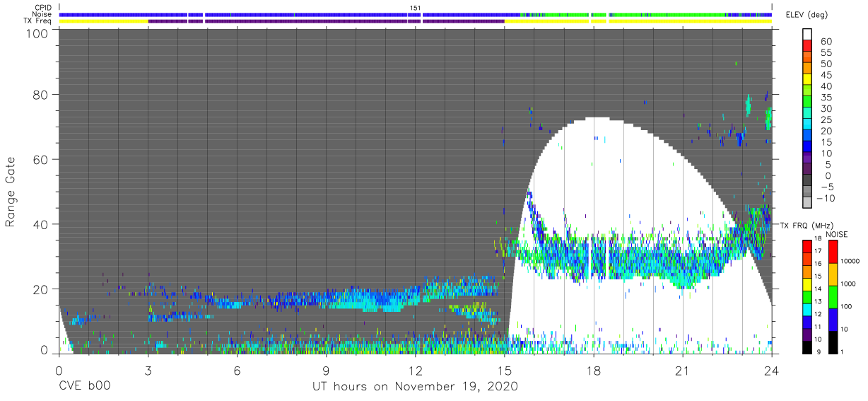The image size is (868, 401).
Task: Select elevation legend value 35
Action: coord(825,98)
